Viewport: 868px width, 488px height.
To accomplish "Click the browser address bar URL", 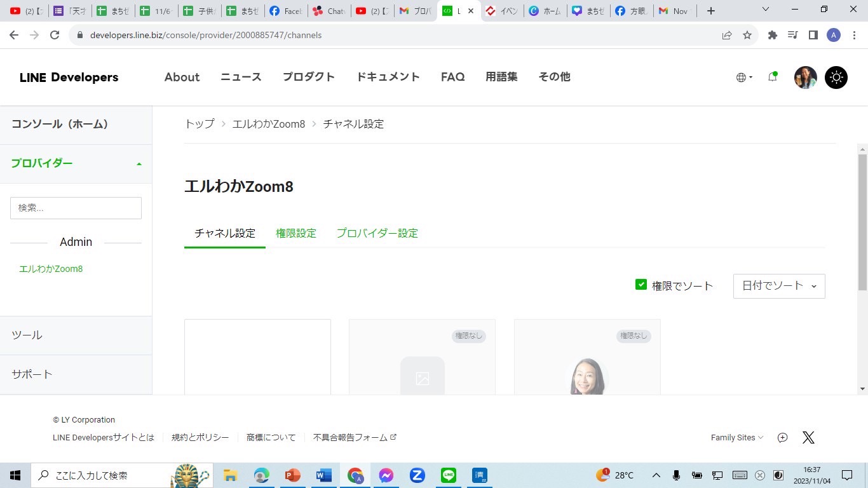I will (x=206, y=35).
